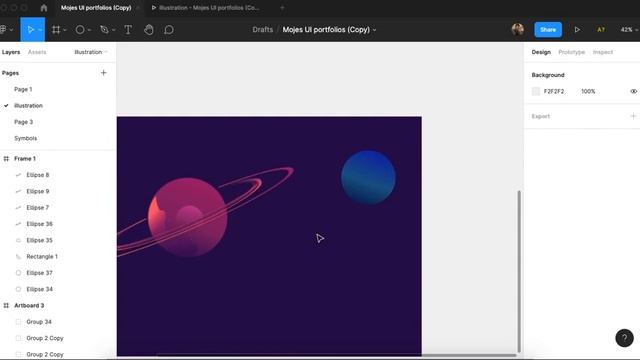640x360 pixels.
Task: Click the F2F2F2 background color swatch
Action: tap(536, 91)
